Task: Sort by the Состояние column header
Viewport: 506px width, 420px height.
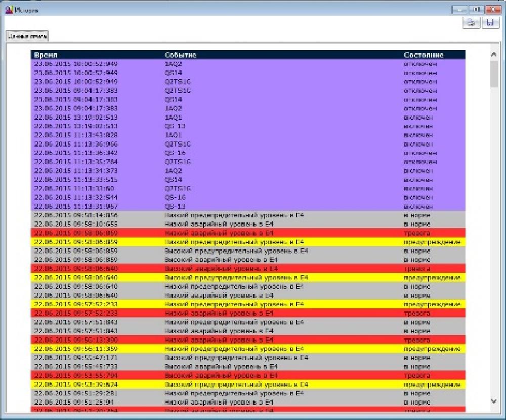Action: tap(424, 55)
